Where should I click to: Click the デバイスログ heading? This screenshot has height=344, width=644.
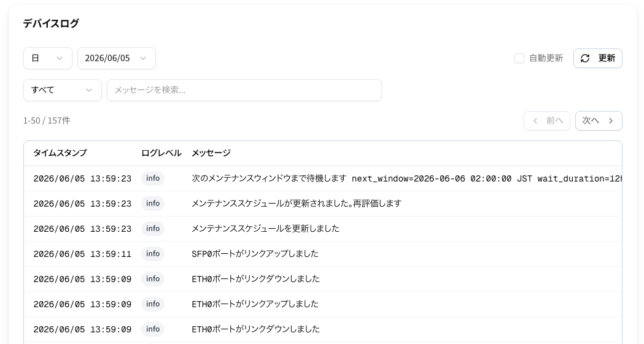[x=51, y=24]
